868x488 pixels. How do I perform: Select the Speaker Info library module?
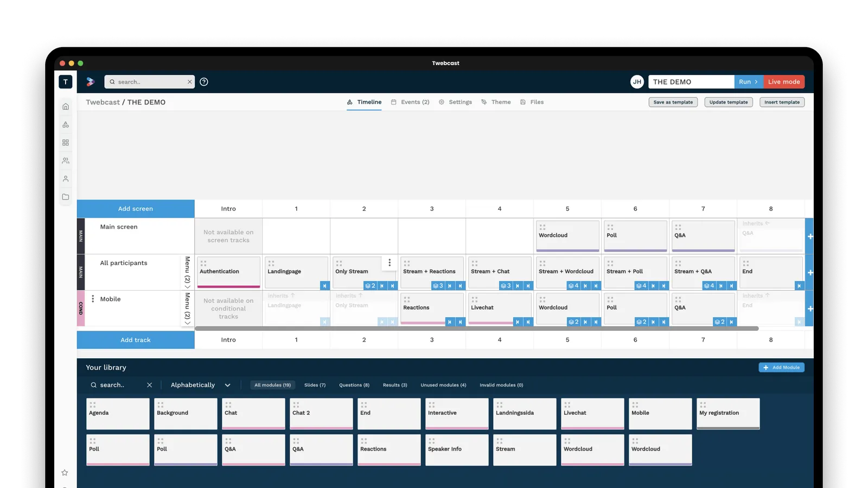pyautogui.click(x=457, y=450)
